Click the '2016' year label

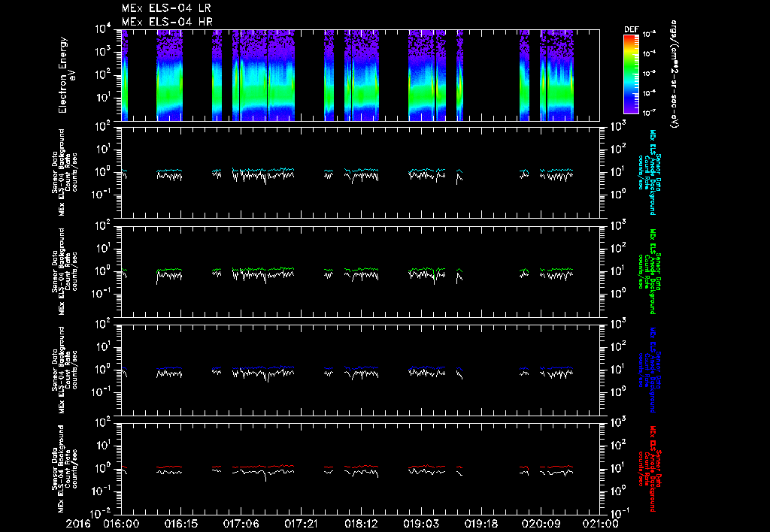coord(78,524)
